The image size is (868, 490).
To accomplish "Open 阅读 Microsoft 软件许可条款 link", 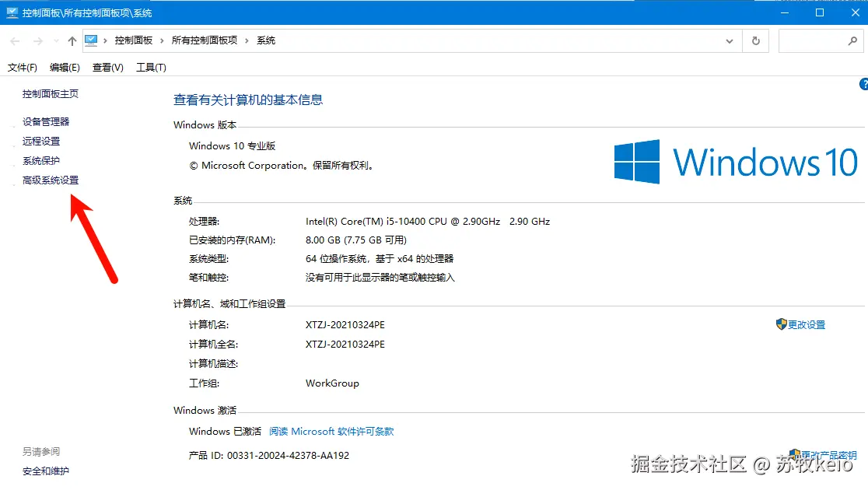I will click(x=331, y=432).
